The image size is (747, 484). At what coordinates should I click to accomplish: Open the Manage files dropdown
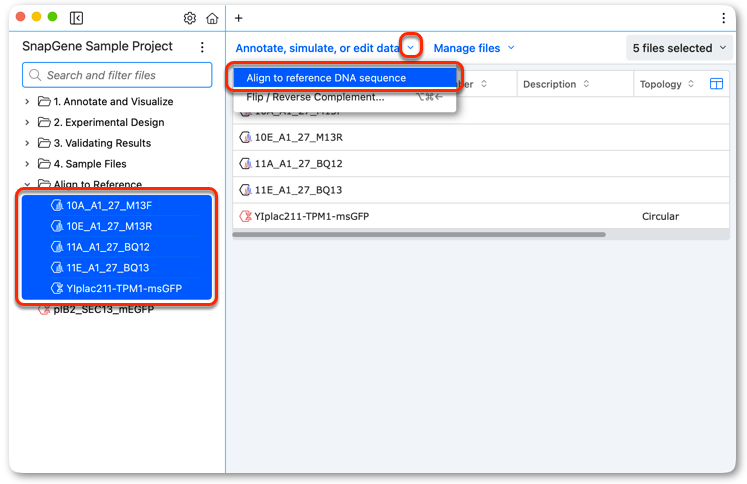474,48
